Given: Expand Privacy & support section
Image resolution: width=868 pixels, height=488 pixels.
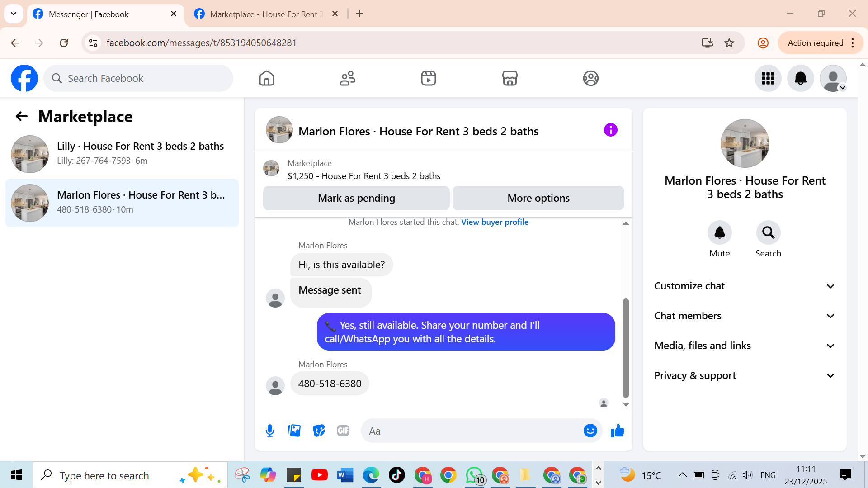Looking at the screenshot, I should coord(745,376).
